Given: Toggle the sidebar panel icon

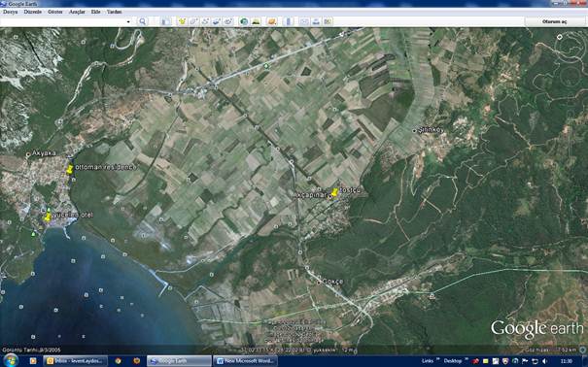Looking at the screenshot, I should pos(166,21).
